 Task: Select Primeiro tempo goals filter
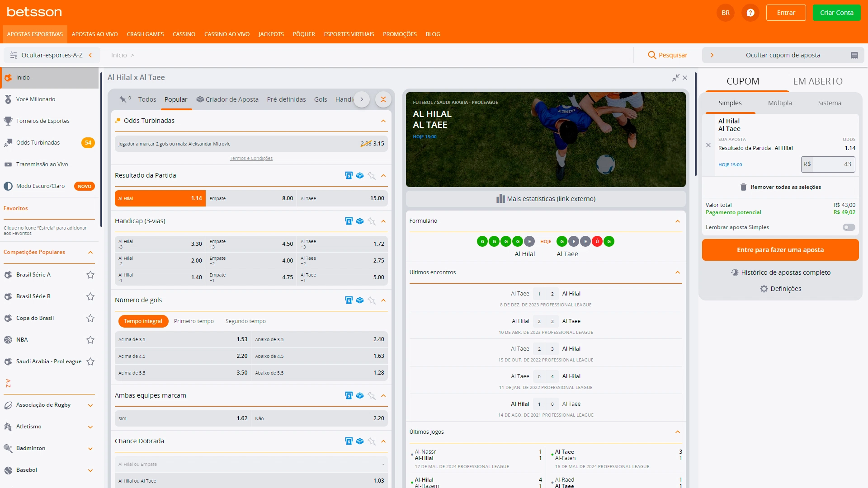(193, 321)
